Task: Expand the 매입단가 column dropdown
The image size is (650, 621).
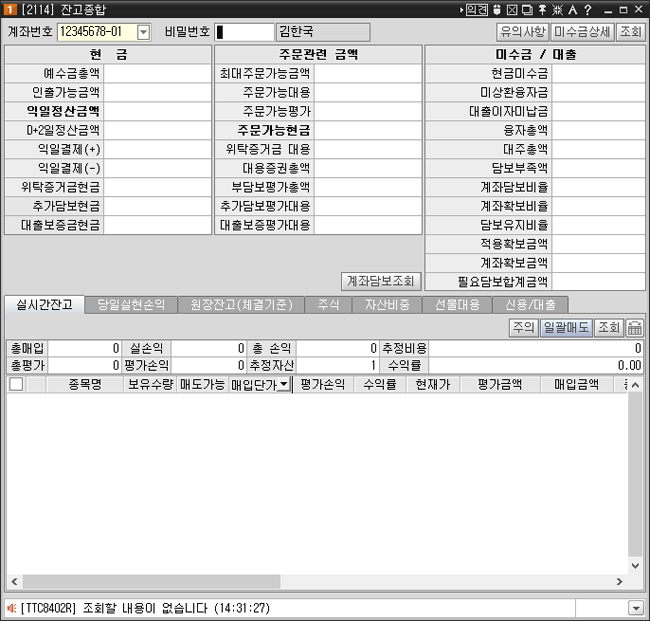Action: pyautogui.click(x=283, y=384)
